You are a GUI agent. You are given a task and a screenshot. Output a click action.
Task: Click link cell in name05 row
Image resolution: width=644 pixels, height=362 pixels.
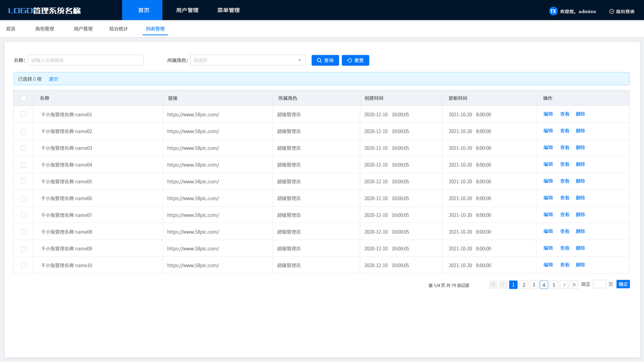(193, 182)
